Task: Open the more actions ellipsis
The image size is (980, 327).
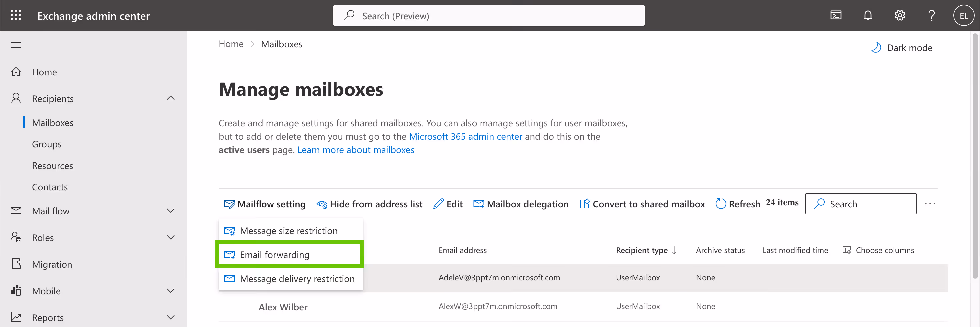Action: coord(931,203)
